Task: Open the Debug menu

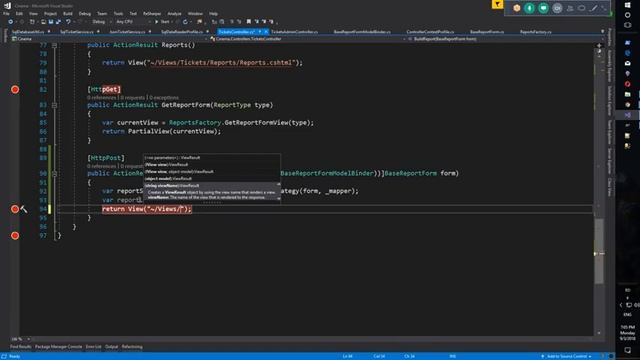Action: (84, 13)
